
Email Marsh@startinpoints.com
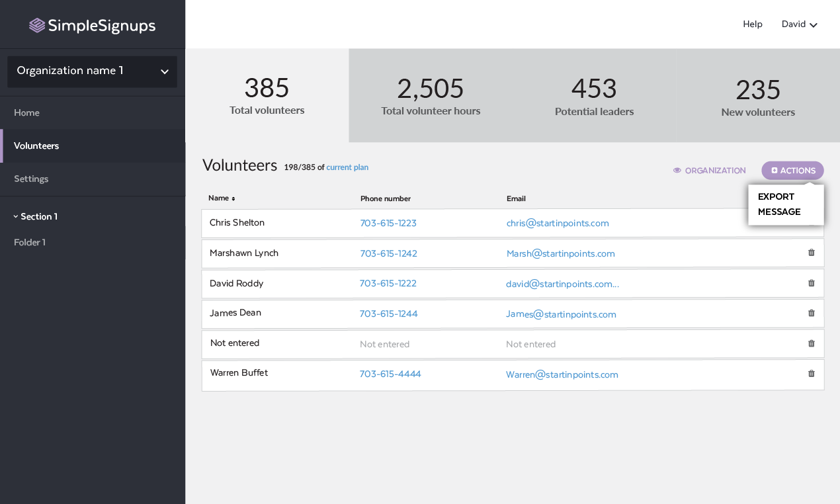561,253
